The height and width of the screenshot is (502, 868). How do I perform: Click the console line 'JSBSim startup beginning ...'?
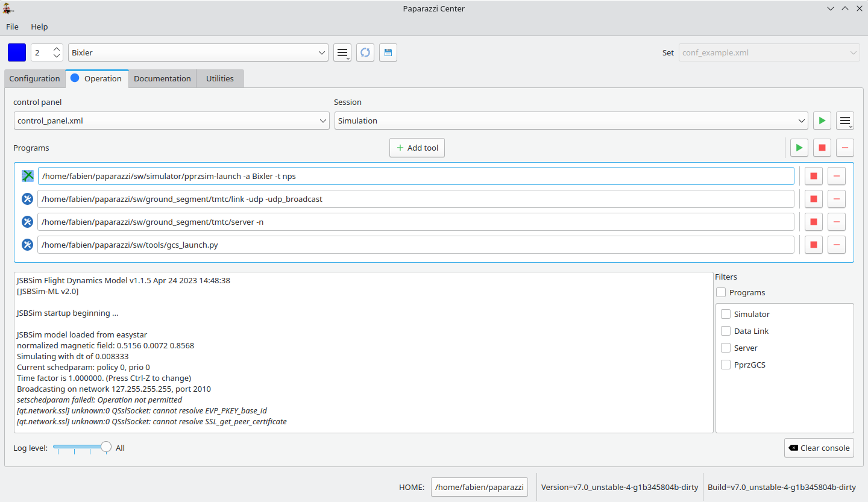click(68, 313)
